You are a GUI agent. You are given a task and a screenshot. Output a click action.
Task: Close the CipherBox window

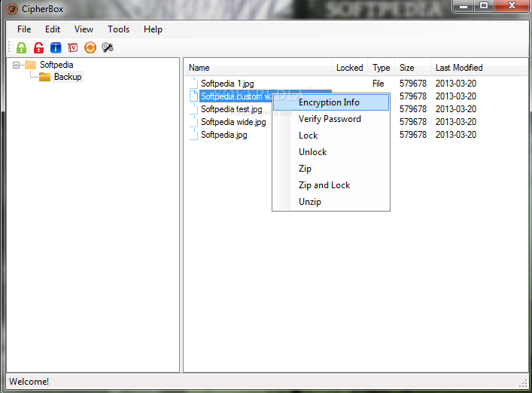(x=512, y=6)
